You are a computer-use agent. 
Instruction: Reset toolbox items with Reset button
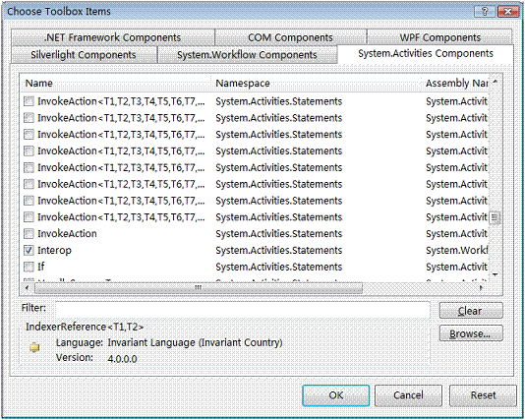[x=483, y=395]
